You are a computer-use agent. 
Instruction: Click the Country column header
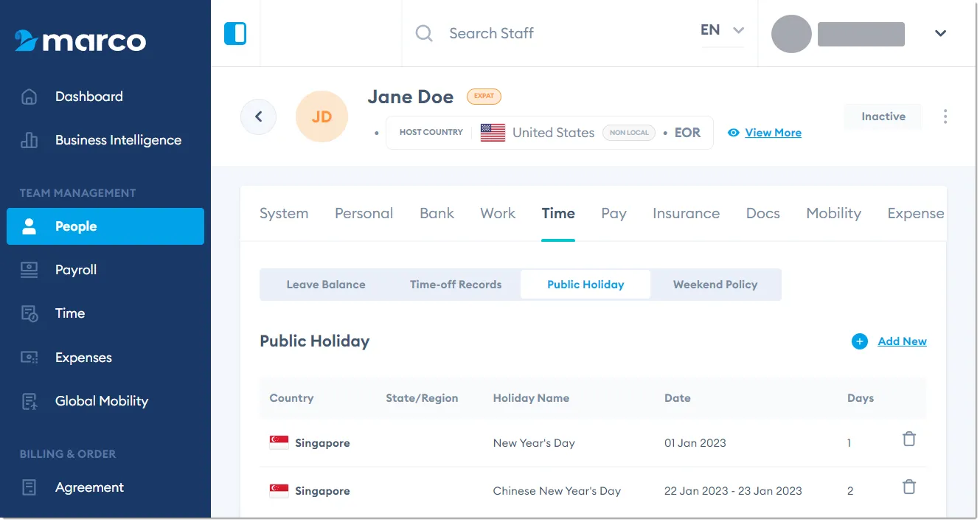coord(291,398)
